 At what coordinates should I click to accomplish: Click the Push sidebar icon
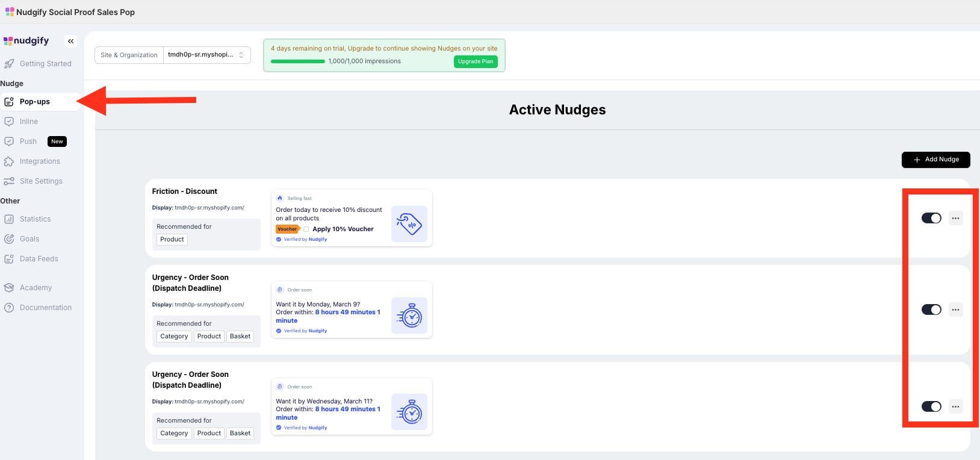(9, 141)
